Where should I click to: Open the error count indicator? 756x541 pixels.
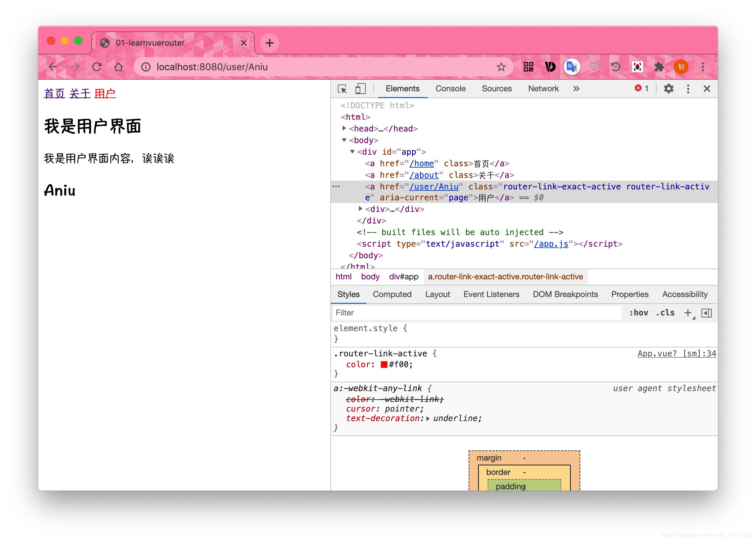[642, 89]
